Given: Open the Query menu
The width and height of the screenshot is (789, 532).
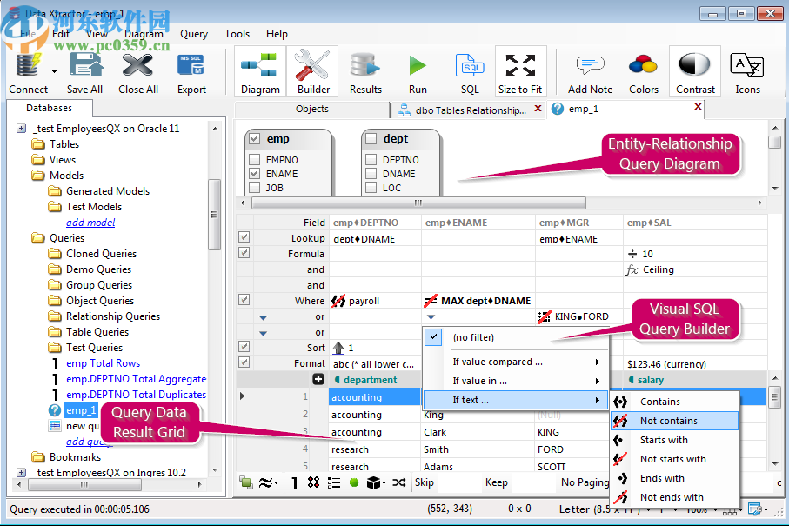Looking at the screenshot, I should 194,34.
